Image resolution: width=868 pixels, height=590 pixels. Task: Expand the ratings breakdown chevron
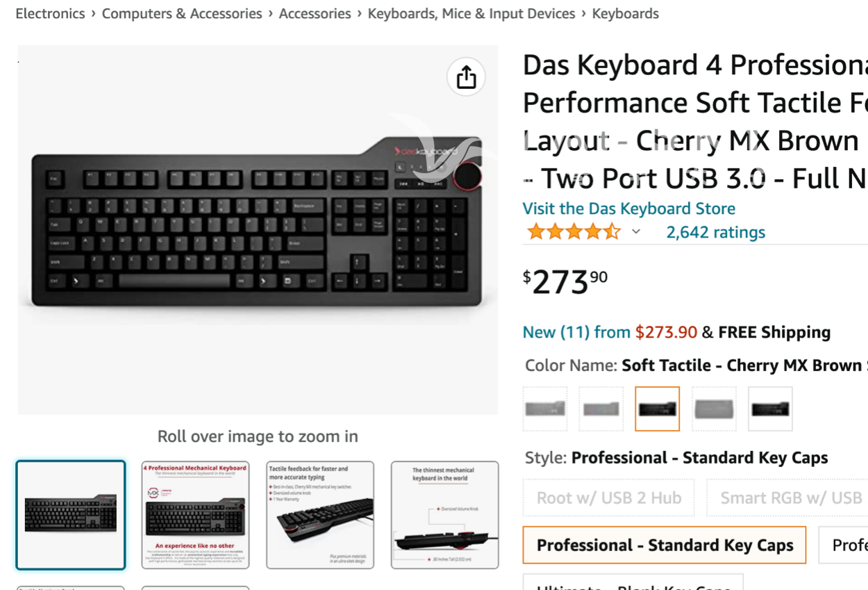click(635, 232)
